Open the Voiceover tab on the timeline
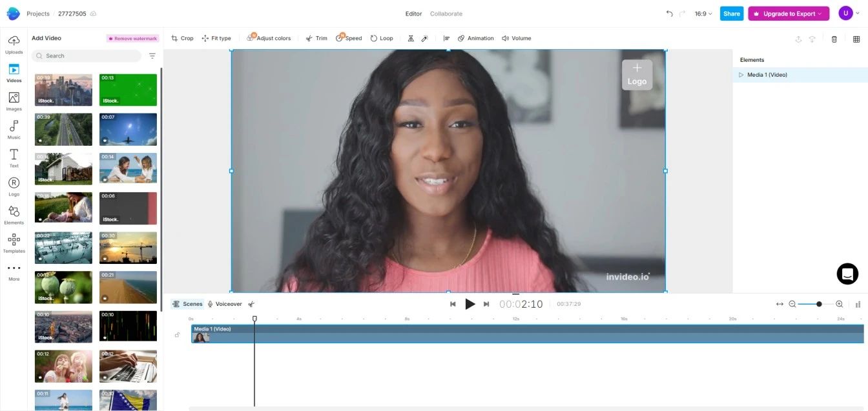The height and width of the screenshot is (411, 868). [x=225, y=303]
